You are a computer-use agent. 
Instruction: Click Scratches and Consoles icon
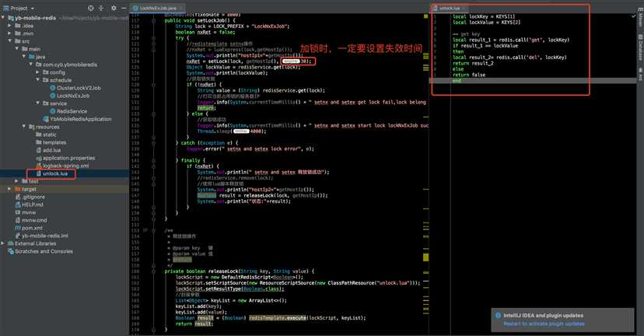tap(11, 251)
